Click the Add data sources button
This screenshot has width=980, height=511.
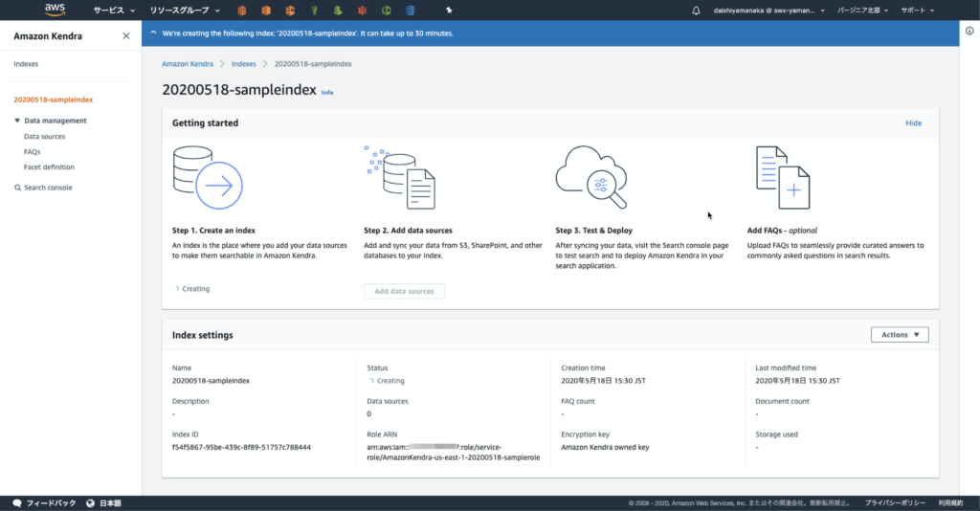click(404, 291)
